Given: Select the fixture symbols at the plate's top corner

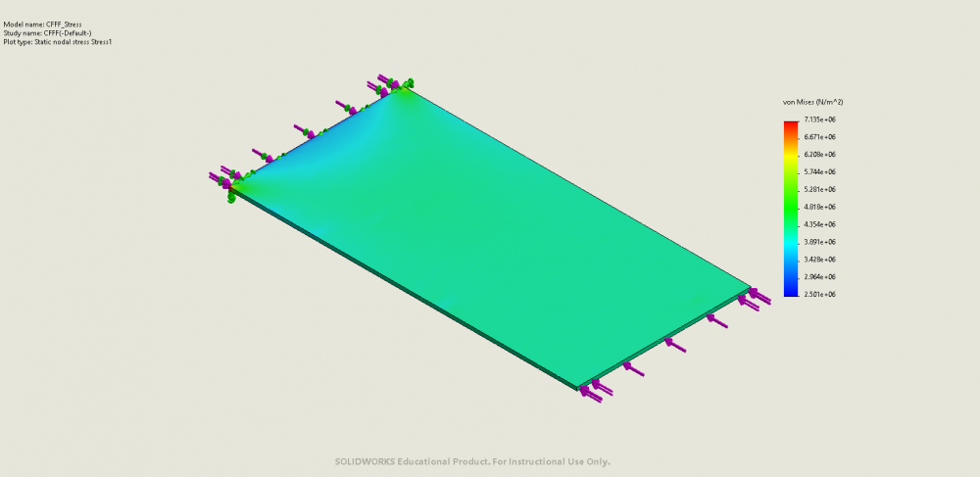Looking at the screenshot, I should pos(395,85).
